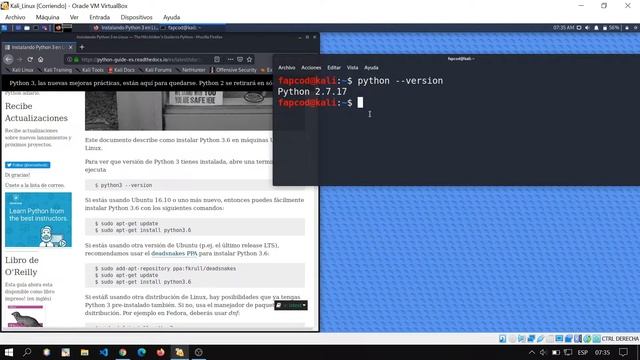Screen dimensions: 640x360
Task: Check battery indicator showing 56%
Action: coord(611,28)
